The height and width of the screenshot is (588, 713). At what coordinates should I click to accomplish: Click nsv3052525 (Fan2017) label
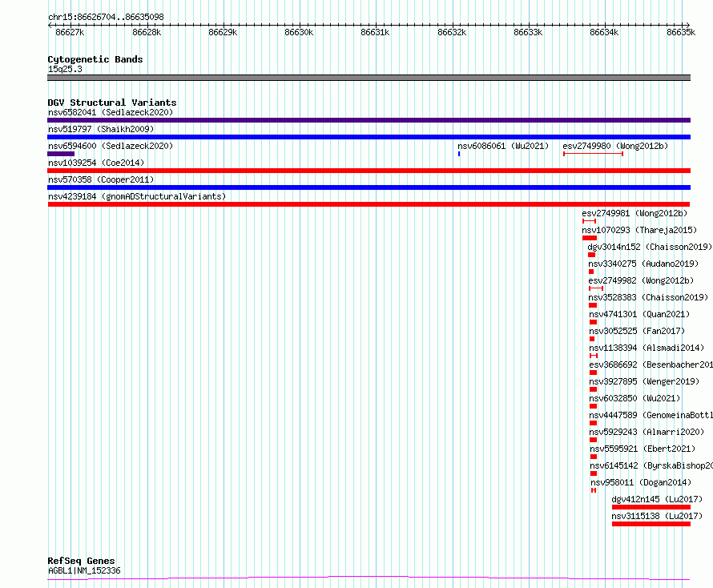click(637, 331)
